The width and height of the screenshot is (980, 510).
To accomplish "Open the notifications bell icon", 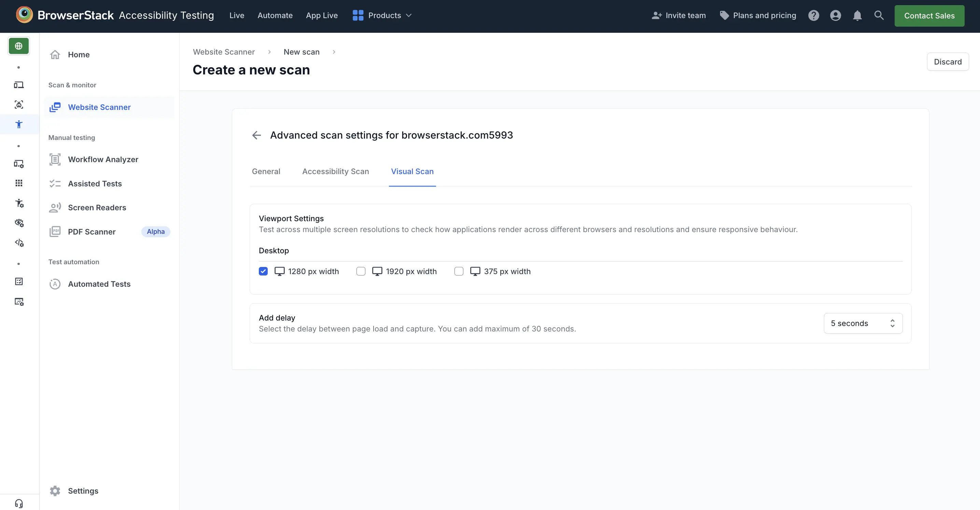I will click(x=857, y=16).
